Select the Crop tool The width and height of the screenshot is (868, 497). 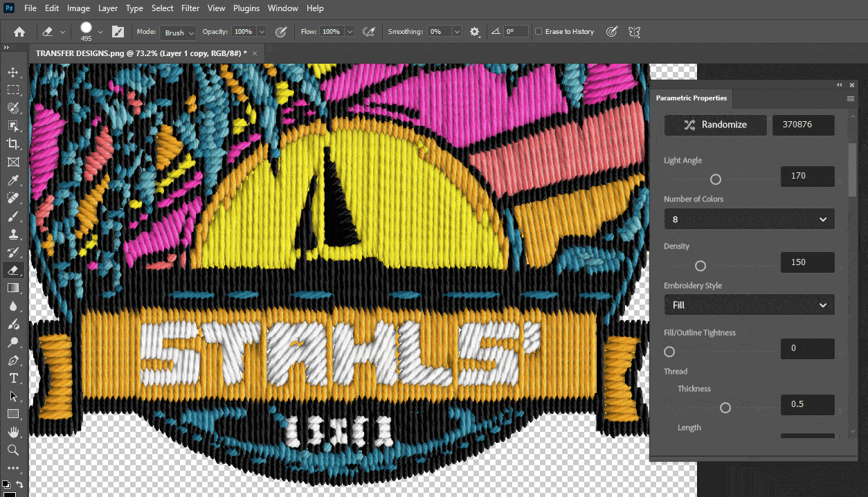click(13, 144)
